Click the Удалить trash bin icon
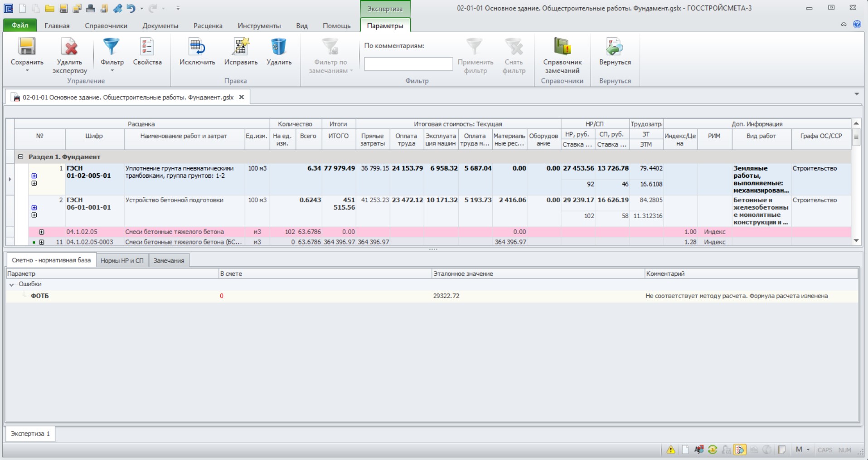The width and height of the screenshot is (868, 460). click(x=279, y=47)
